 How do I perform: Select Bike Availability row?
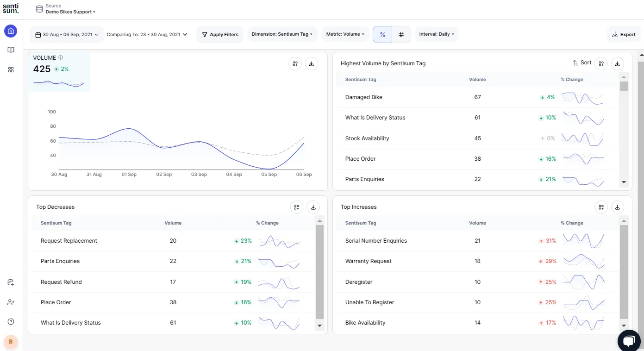pyautogui.click(x=478, y=323)
